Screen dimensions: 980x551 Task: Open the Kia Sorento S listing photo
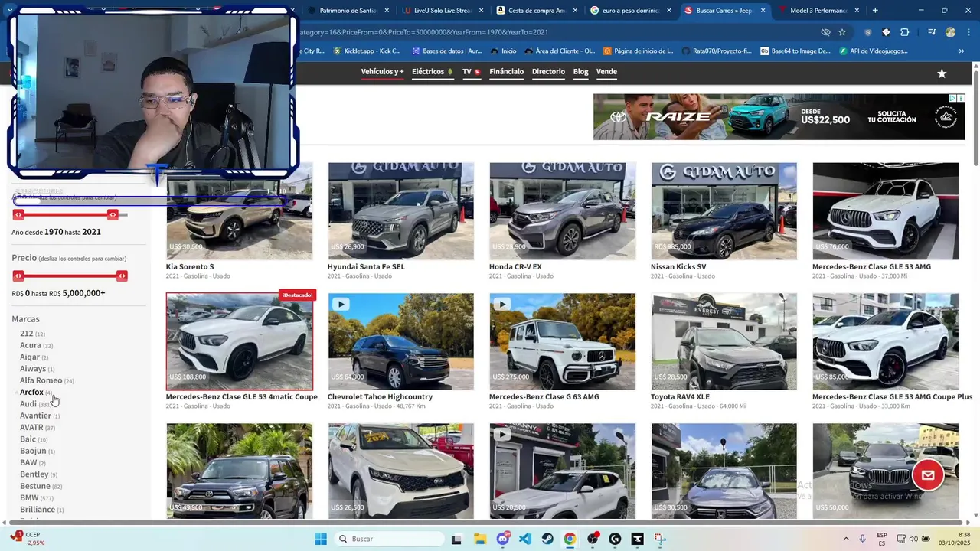(x=239, y=210)
